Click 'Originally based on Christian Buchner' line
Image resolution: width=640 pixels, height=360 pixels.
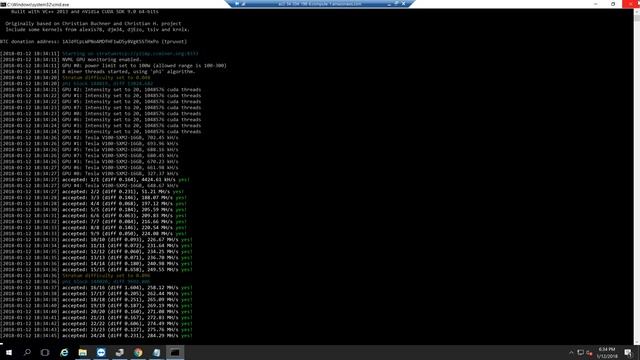pyautogui.click(x=93, y=23)
